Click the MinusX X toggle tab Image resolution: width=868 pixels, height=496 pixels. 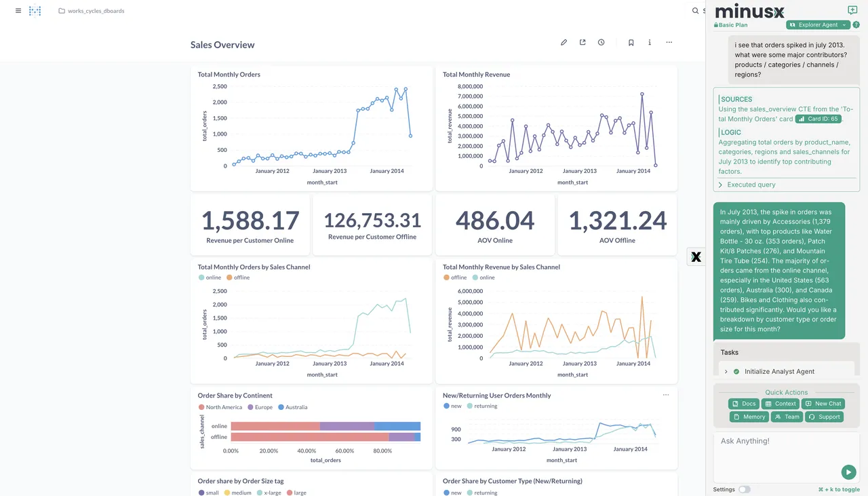coord(696,256)
